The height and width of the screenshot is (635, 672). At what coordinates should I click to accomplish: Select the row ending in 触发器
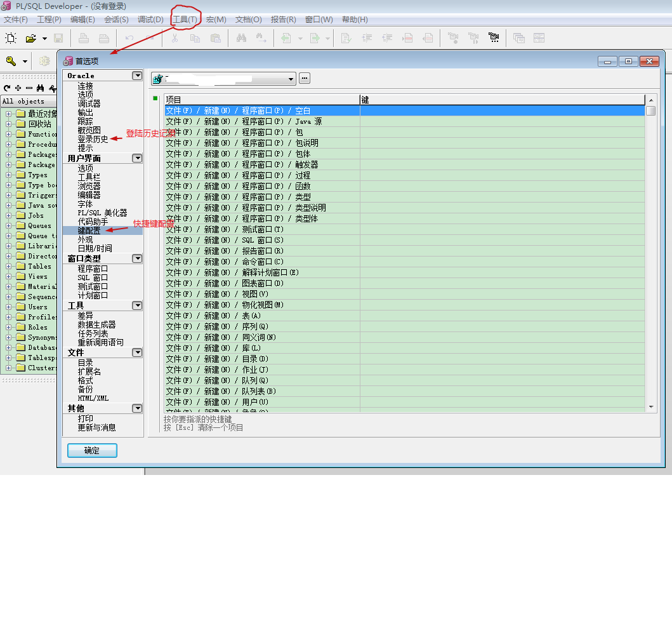(x=405, y=164)
